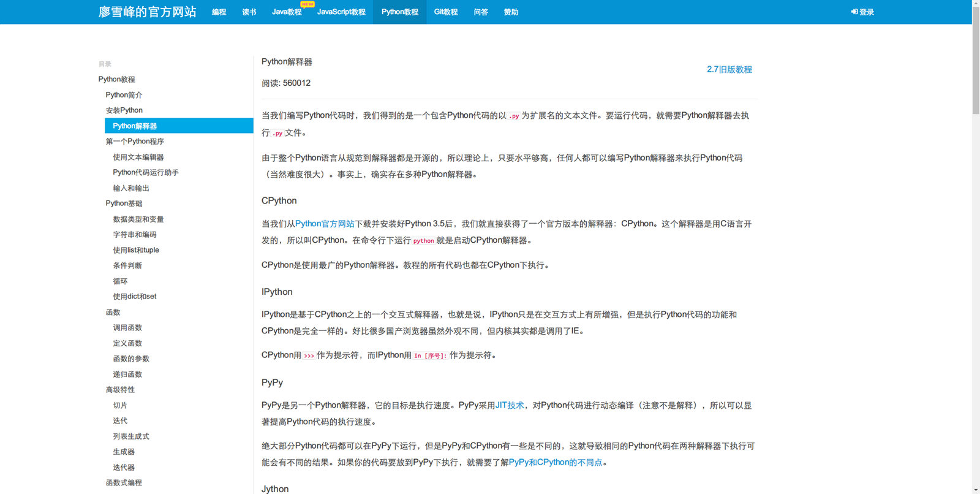This screenshot has height=494, width=980.
Task: Click the 阅读: 560012 read count
Action: [x=286, y=83]
